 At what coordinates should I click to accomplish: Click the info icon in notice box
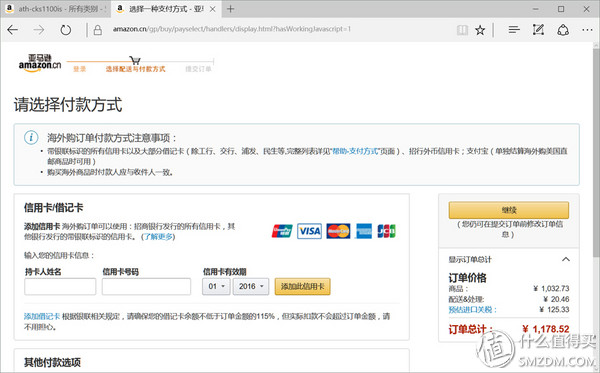pos(31,137)
